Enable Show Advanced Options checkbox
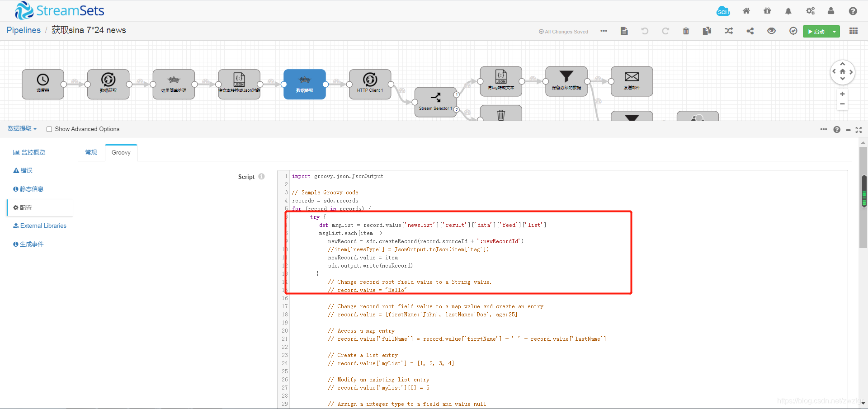This screenshot has width=868, height=409. 49,129
